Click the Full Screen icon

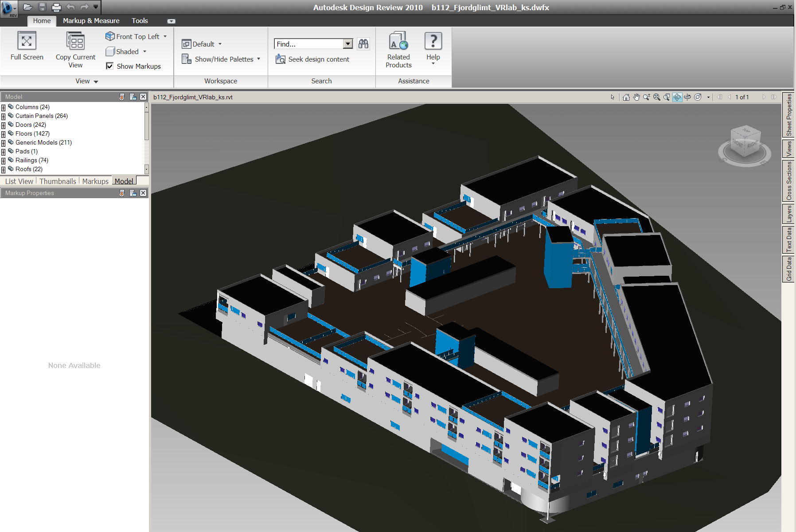(27, 41)
